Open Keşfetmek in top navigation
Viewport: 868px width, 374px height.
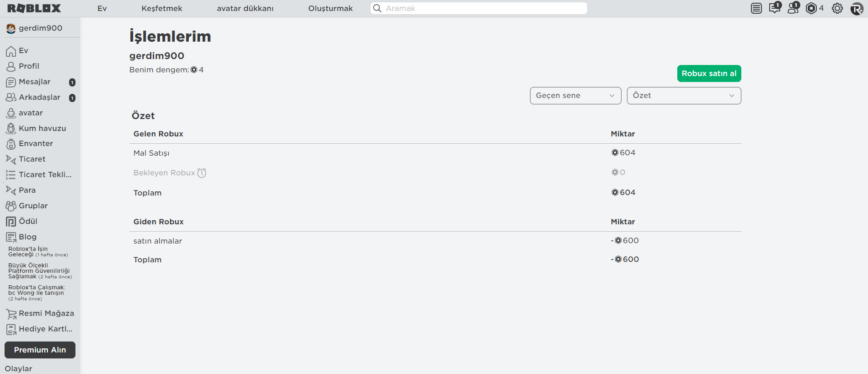(162, 8)
